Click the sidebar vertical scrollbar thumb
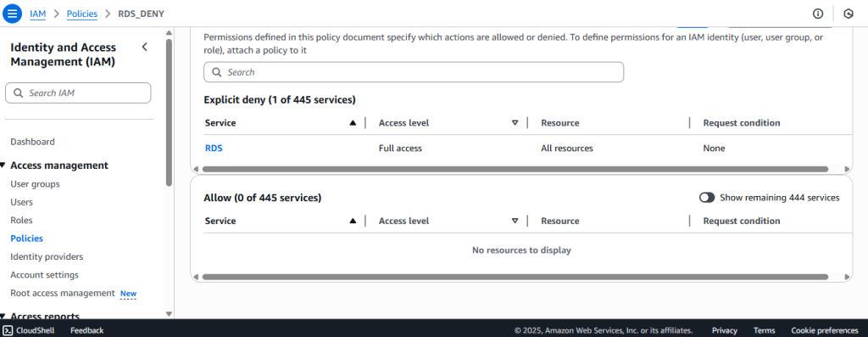Viewport: 868px width, 337px height. 169,113
